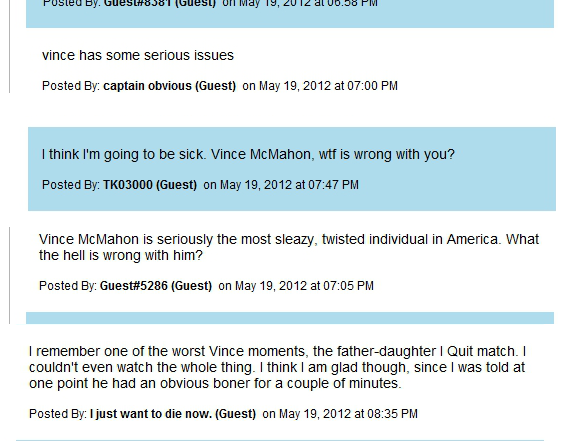Click the 'I just want to die now.' username

[x=173, y=413]
